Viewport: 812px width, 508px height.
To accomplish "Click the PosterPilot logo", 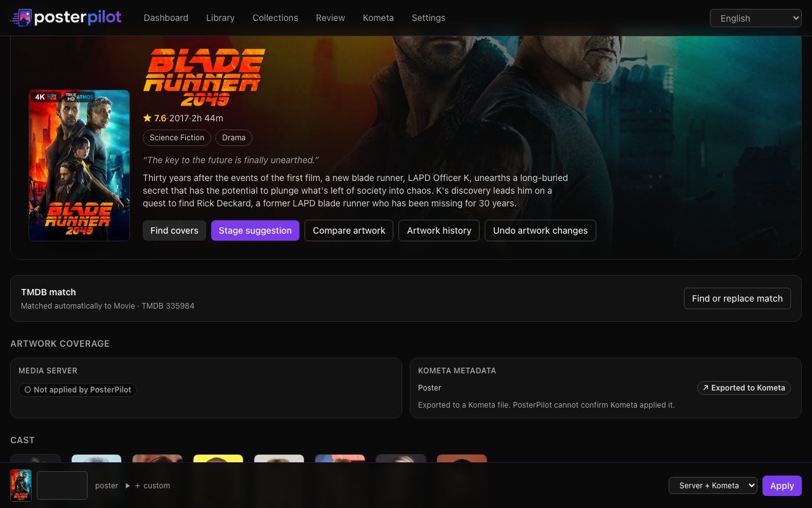I will pos(66,18).
